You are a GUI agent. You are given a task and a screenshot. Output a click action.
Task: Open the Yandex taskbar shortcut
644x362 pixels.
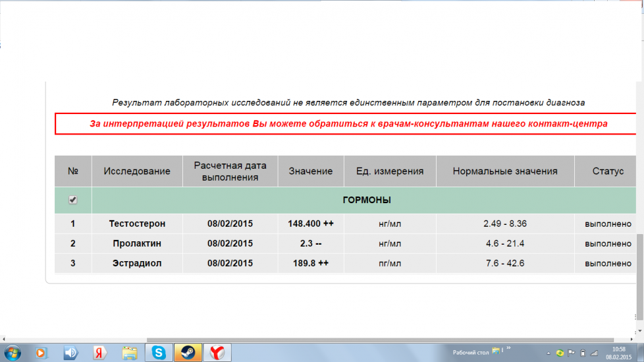(x=100, y=353)
